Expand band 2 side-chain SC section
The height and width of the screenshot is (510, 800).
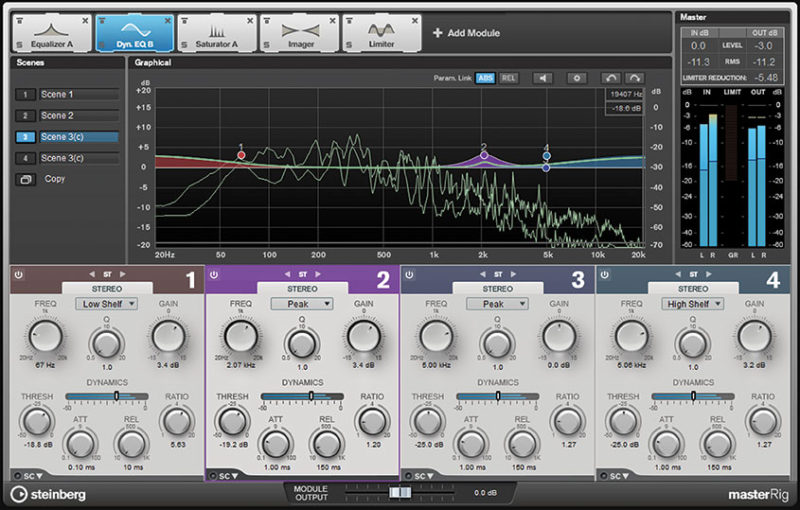pos(227,475)
